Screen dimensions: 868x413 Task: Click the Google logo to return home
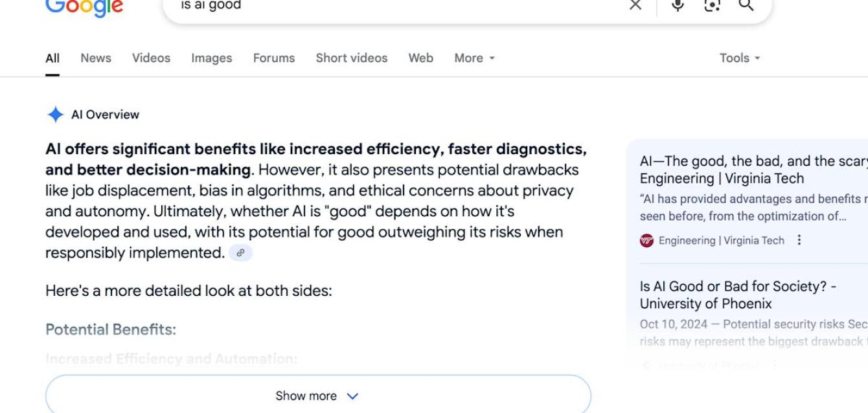84,6
